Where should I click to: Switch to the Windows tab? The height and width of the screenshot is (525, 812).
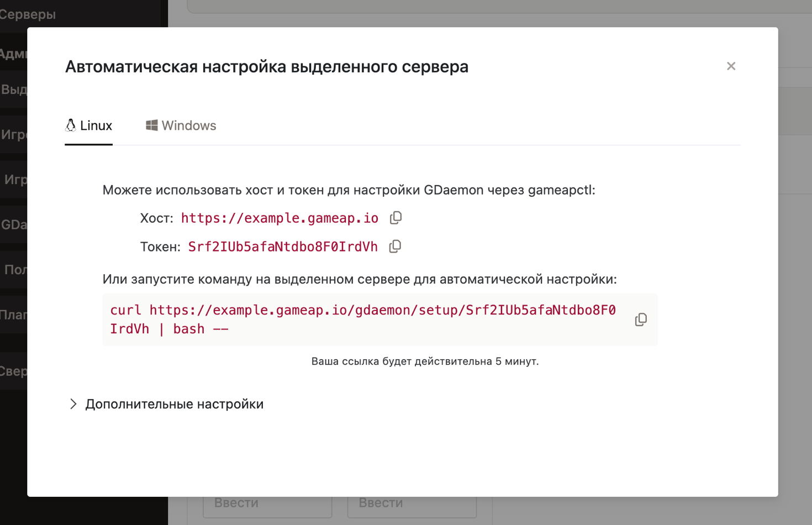click(181, 126)
